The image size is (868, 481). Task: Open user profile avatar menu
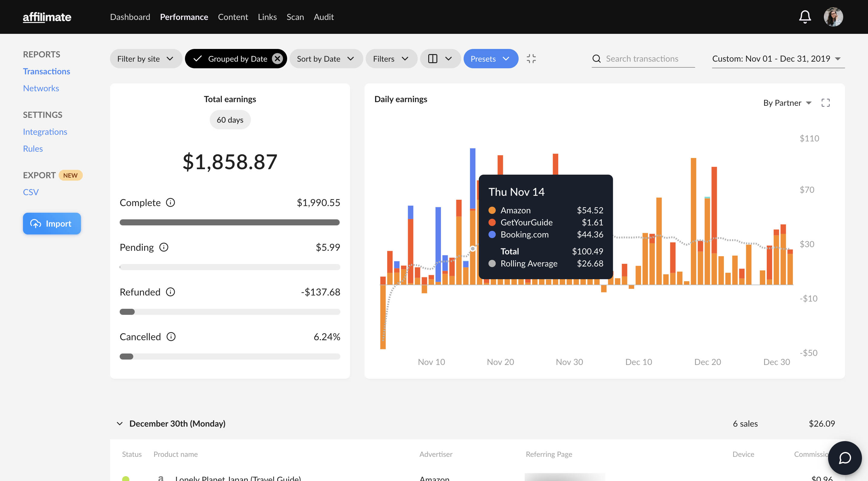click(x=833, y=17)
